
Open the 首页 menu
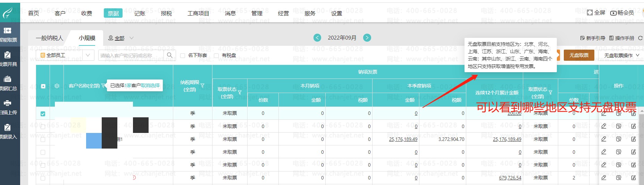pyautogui.click(x=33, y=13)
